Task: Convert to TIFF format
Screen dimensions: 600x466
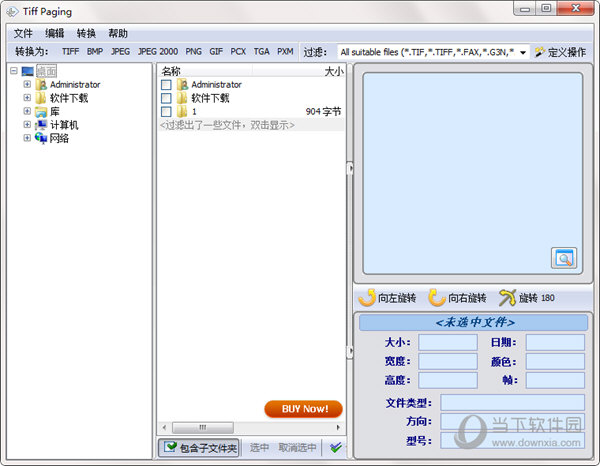Action: [70, 52]
